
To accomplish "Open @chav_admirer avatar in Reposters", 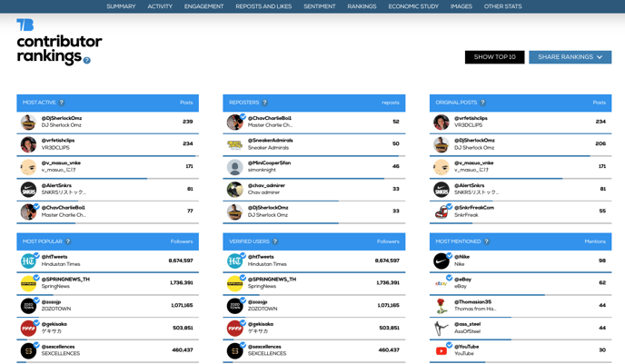I will 234,190.
